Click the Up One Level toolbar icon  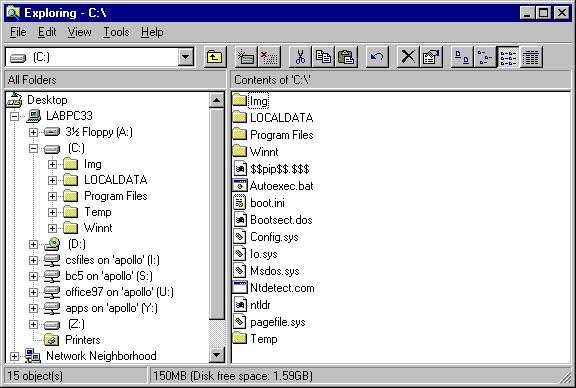pyautogui.click(x=215, y=57)
